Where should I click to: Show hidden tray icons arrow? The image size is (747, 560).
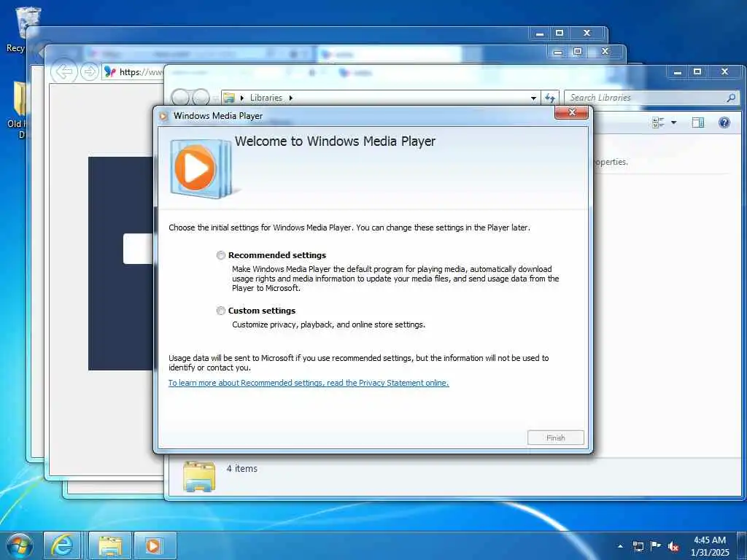pos(620,546)
